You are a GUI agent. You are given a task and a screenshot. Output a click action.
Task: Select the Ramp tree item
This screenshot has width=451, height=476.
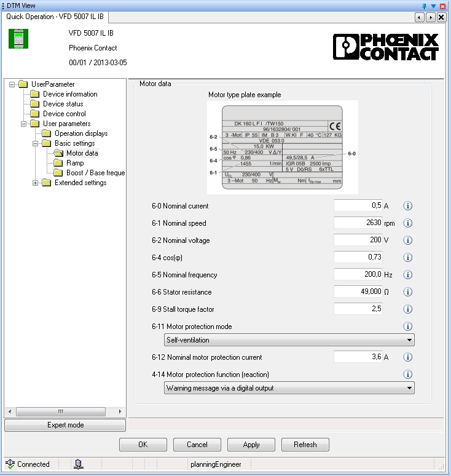[x=75, y=163]
